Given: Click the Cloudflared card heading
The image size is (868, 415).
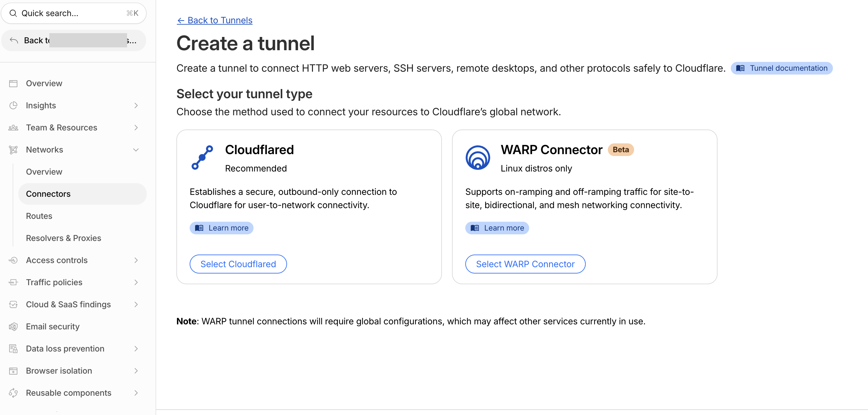Looking at the screenshot, I should (260, 150).
